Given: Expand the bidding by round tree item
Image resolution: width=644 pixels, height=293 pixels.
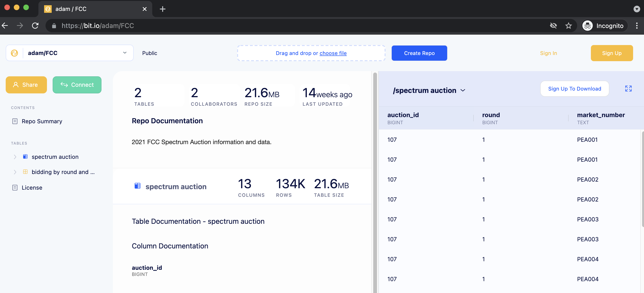Looking at the screenshot, I should pos(15,172).
